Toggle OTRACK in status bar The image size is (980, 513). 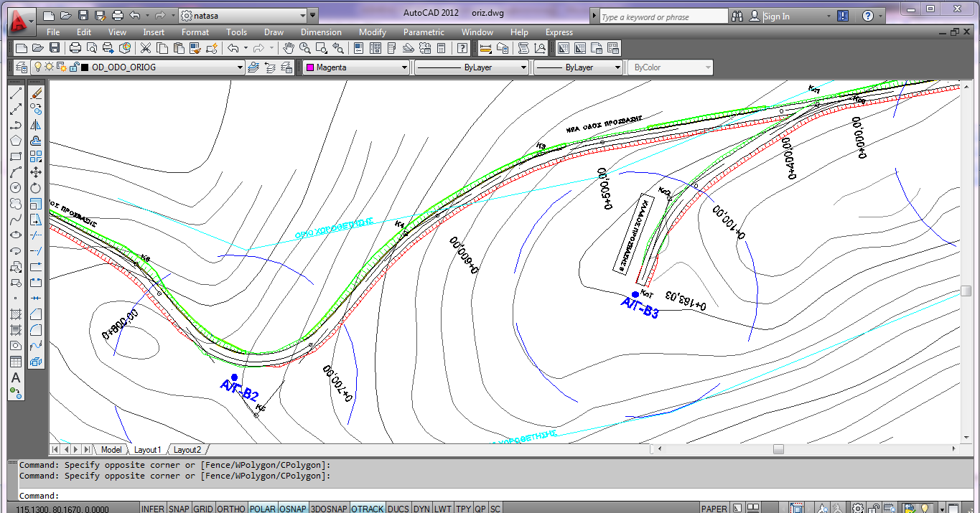coord(368,508)
